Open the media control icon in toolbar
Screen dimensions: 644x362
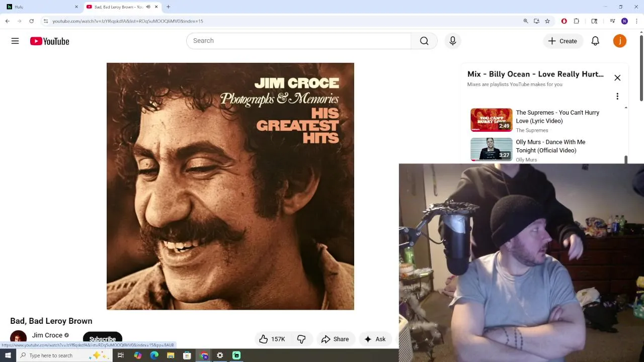pos(612,21)
